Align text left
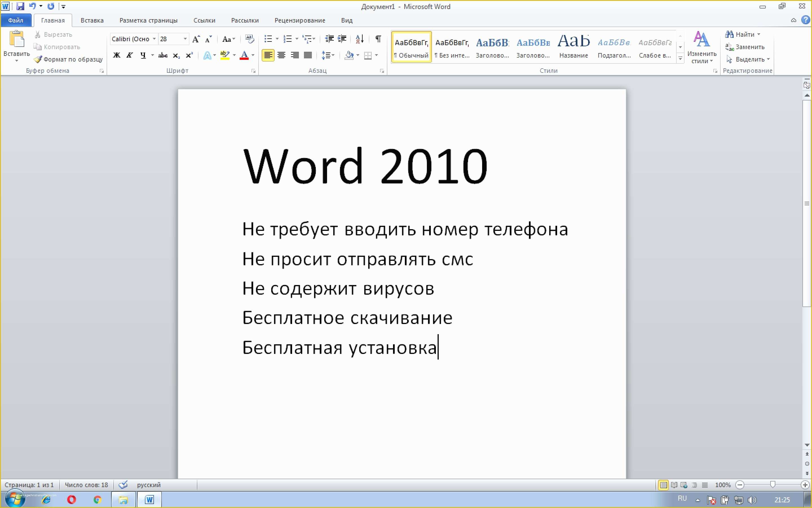Screen dimensions: 812x508 coord(268,55)
